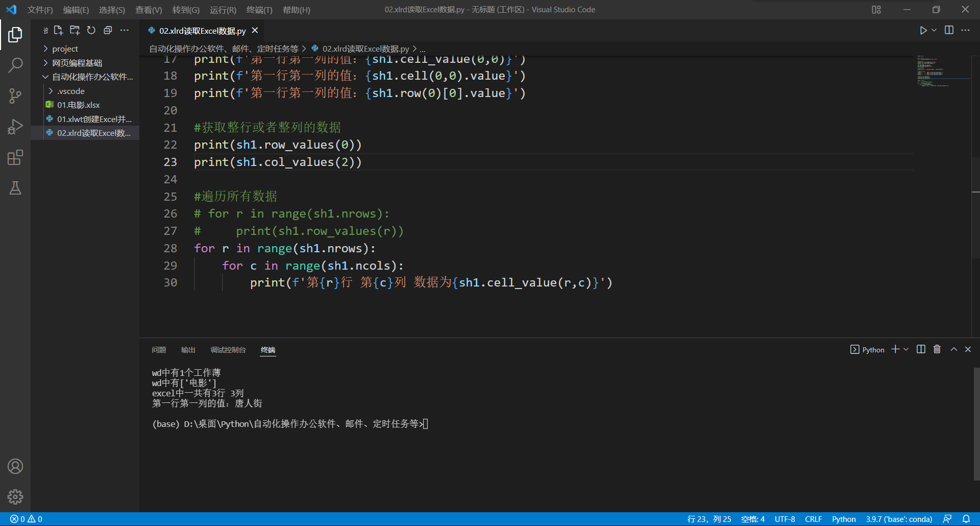This screenshot has height=526, width=980.
Task: Open the Run and Debug view
Action: [x=15, y=127]
